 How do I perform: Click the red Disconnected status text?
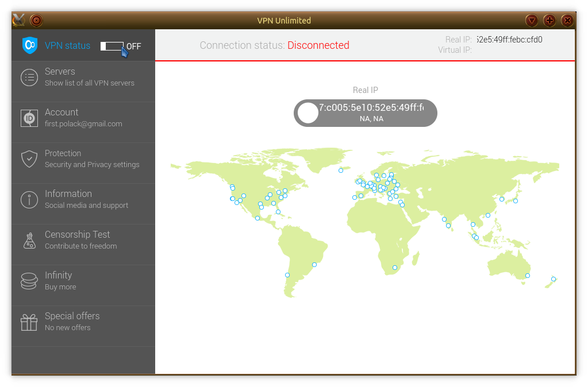[318, 45]
